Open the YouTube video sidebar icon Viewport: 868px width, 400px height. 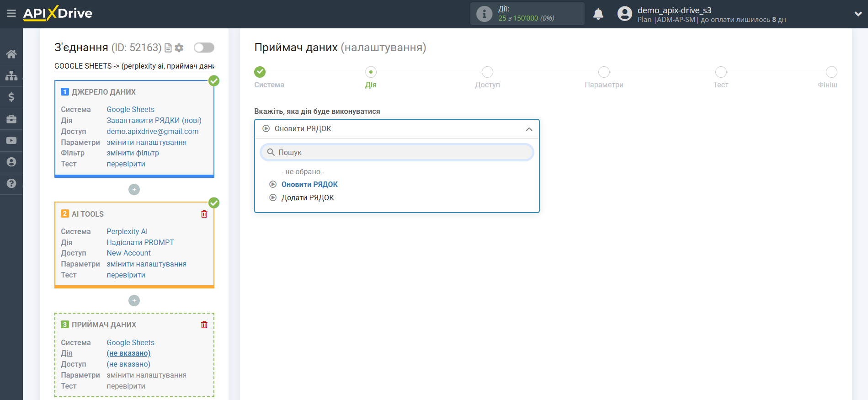point(11,140)
